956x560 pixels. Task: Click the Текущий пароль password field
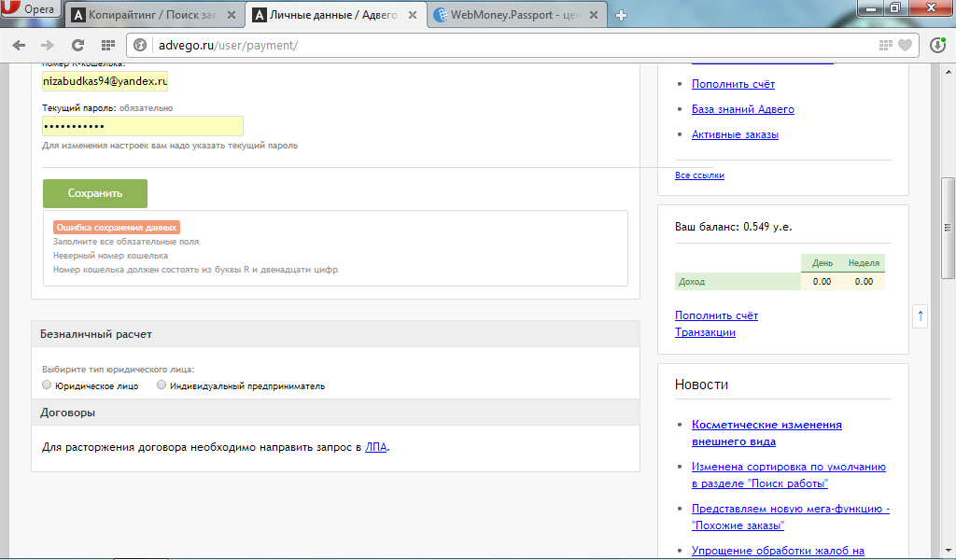click(x=143, y=126)
